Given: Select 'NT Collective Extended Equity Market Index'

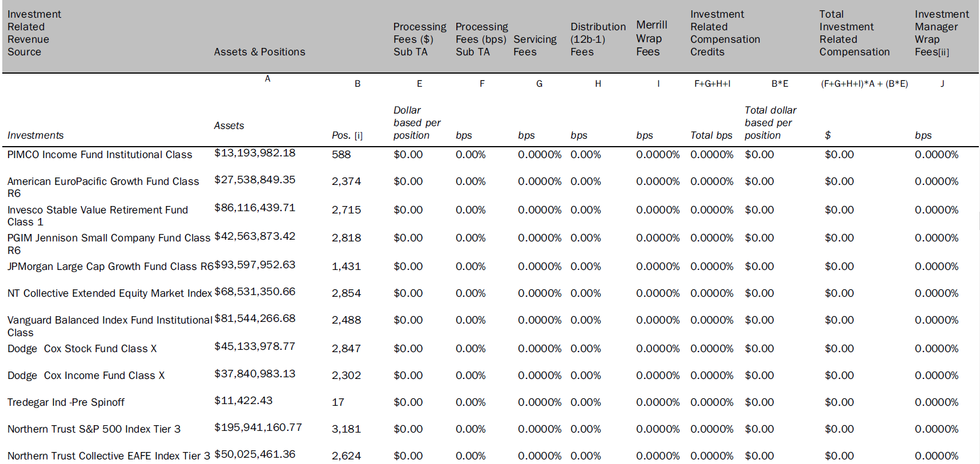Looking at the screenshot, I should click(110, 293).
